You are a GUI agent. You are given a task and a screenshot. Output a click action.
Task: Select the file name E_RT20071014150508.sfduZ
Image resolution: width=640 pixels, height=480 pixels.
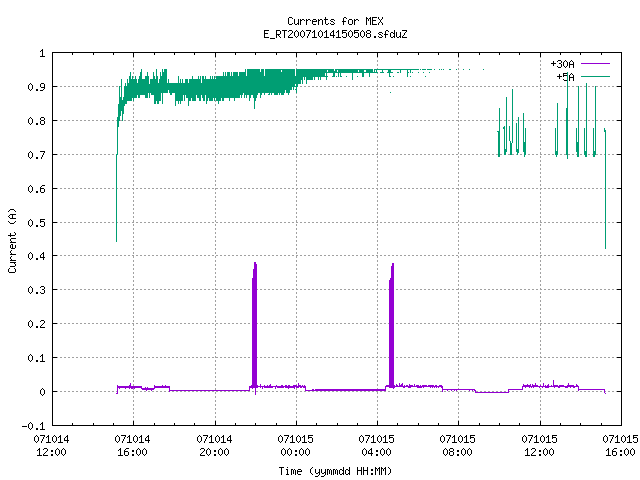(x=335, y=34)
